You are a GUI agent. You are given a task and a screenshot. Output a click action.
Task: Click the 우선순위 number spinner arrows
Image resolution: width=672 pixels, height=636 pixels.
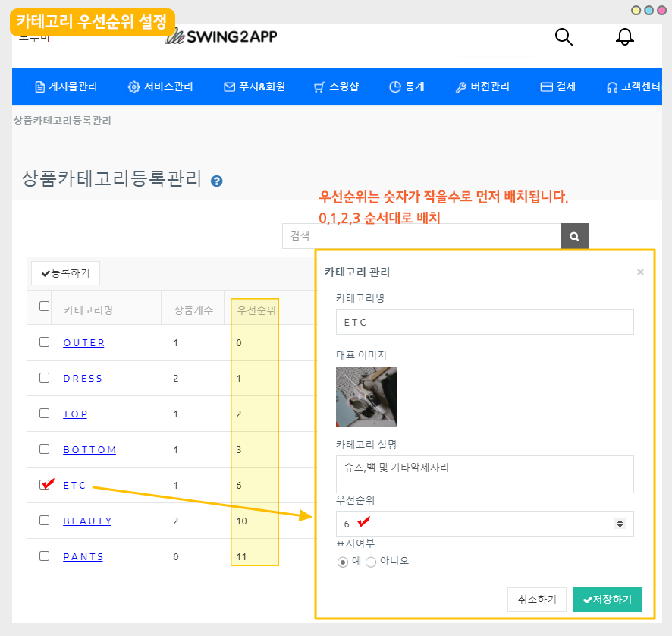620,524
